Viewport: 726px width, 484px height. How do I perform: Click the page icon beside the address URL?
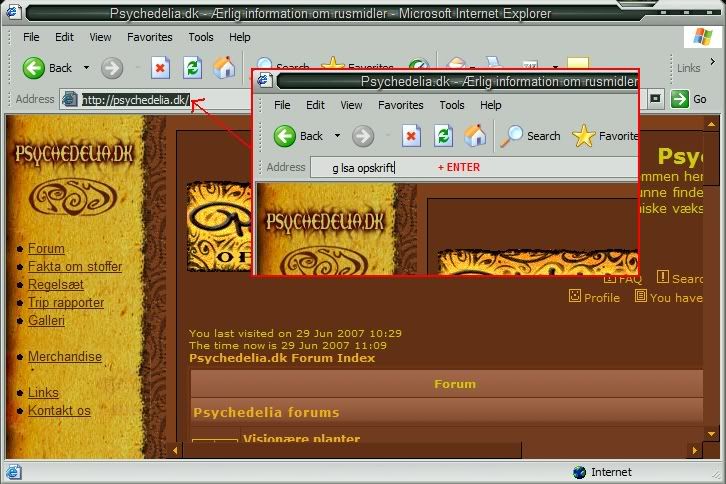(x=70, y=99)
